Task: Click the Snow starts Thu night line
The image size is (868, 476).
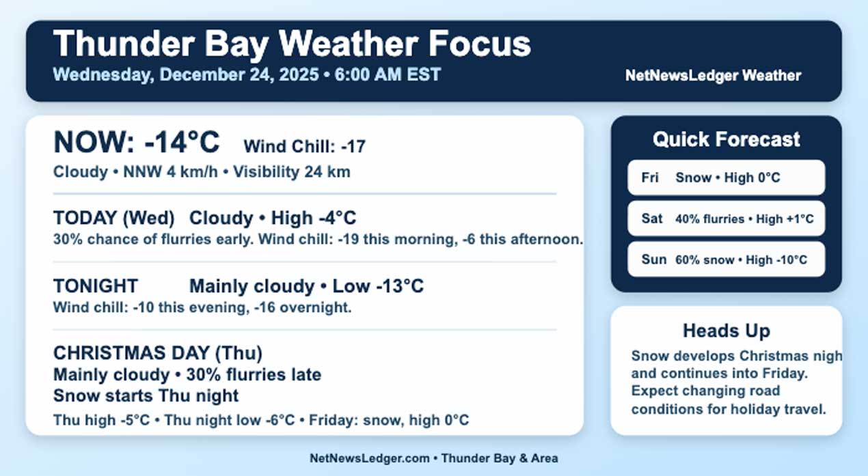Action: [x=146, y=396]
